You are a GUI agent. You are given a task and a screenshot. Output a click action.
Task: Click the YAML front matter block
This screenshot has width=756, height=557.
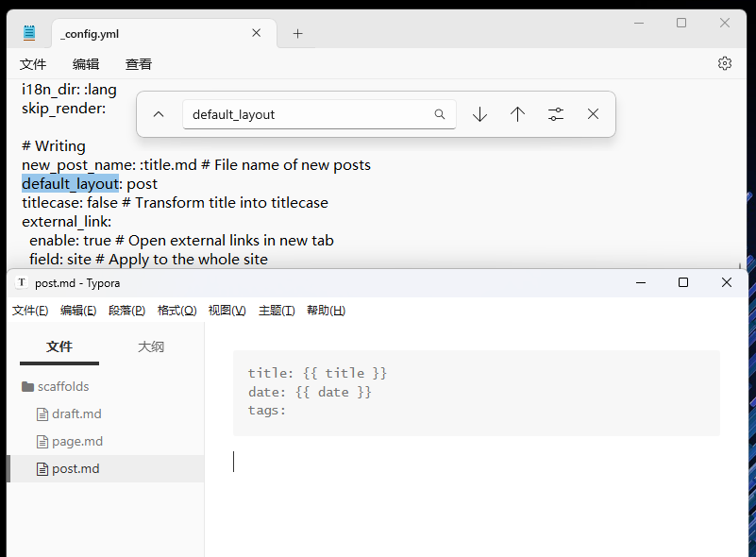pos(476,392)
